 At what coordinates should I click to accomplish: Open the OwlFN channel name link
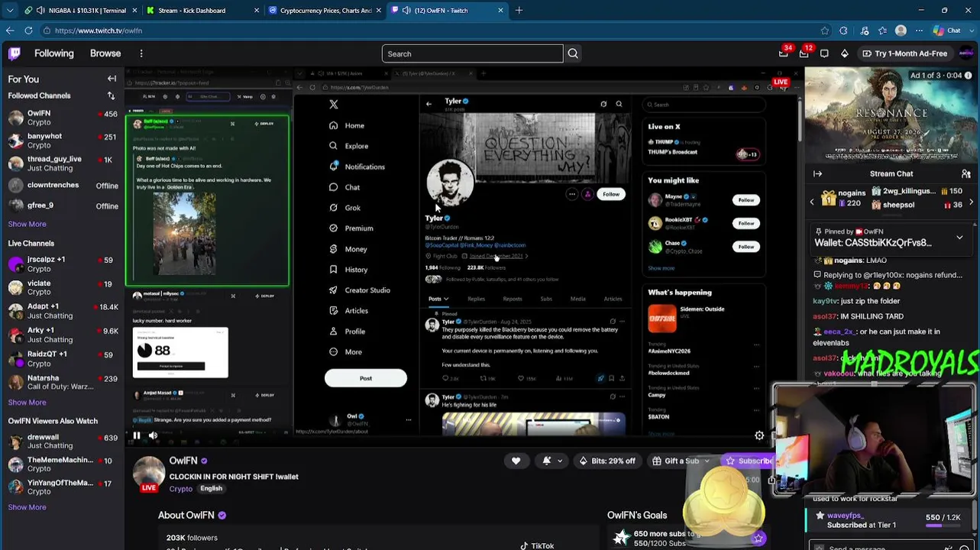(183, 461)
